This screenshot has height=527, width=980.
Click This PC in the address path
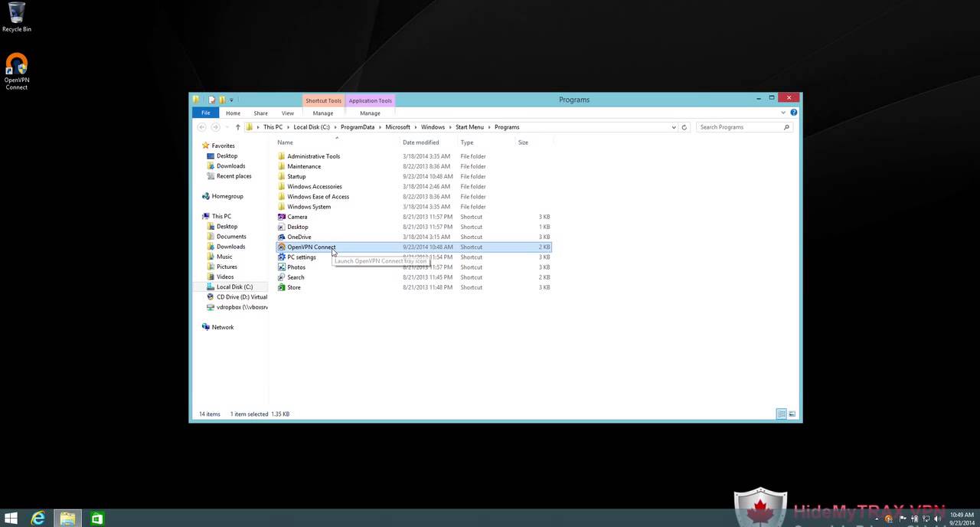[273, 127]
